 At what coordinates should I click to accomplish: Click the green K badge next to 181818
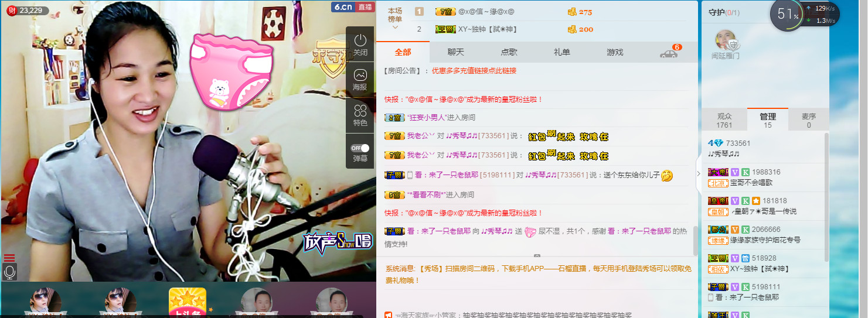[x=745, y=201]
